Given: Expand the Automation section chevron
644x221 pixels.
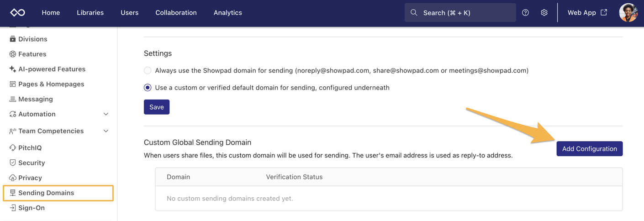Looking at the screenshot, I should tap(106, 114).
